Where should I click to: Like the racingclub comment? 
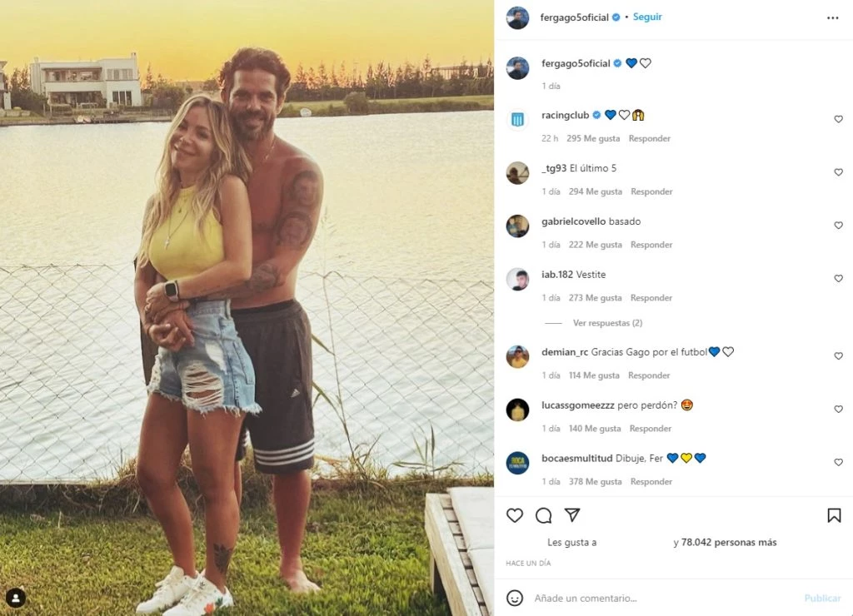point(838,119)
